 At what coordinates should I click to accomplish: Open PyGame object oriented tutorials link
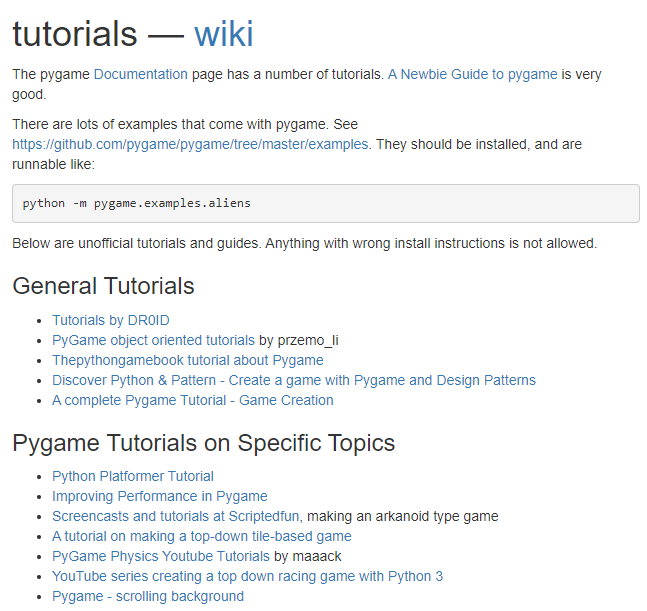[x=153, y=340]
